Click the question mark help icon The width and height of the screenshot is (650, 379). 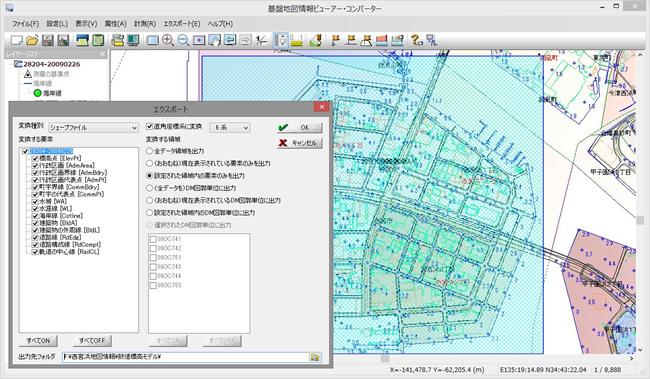click(416, 40)
